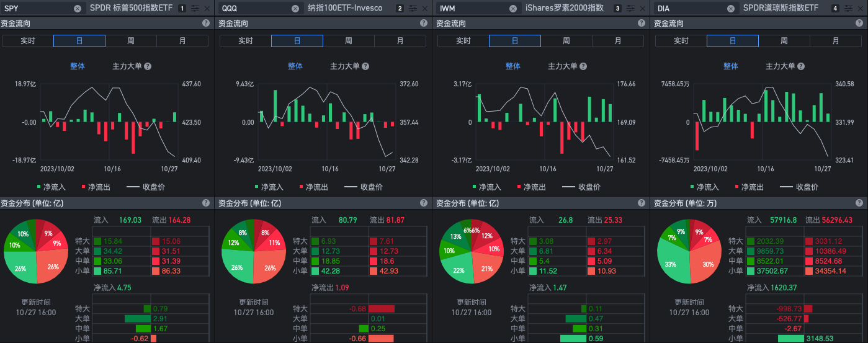Viewport: 868px width, 343px height.
Task: Open help icon on DIA 资金分布 header
Action: (859, 203)
